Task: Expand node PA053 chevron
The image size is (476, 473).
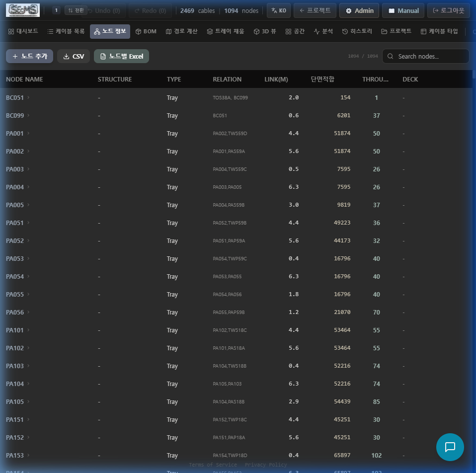Action: 28,259
